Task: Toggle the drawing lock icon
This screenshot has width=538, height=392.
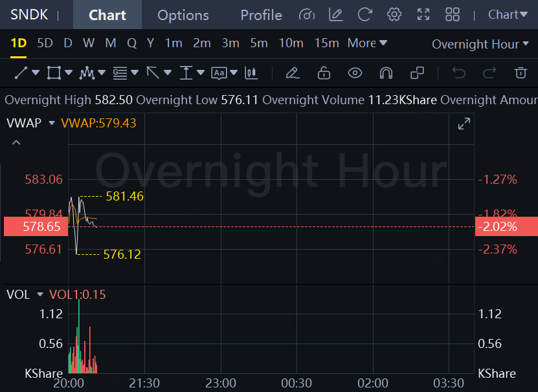Action: tap(324, 73)
